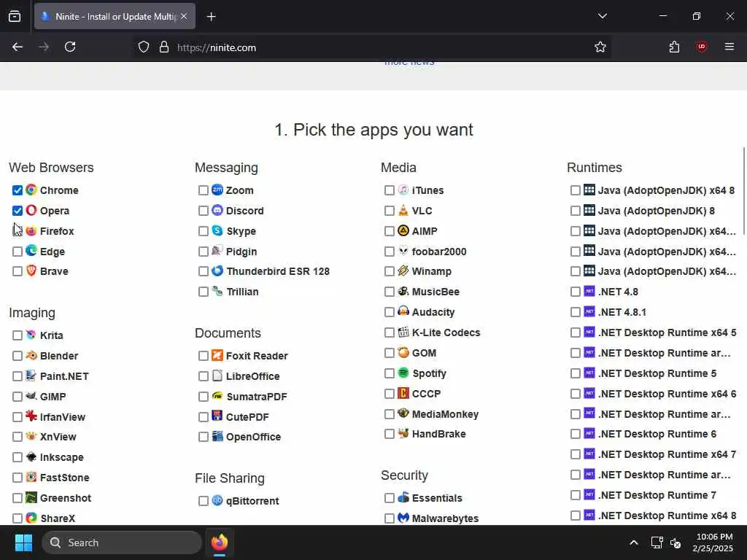Click the Malwarebytes icon
Image resolution: width=747 pixels, height=560 pixels.
pyautogui.click(x=403, y=518)
